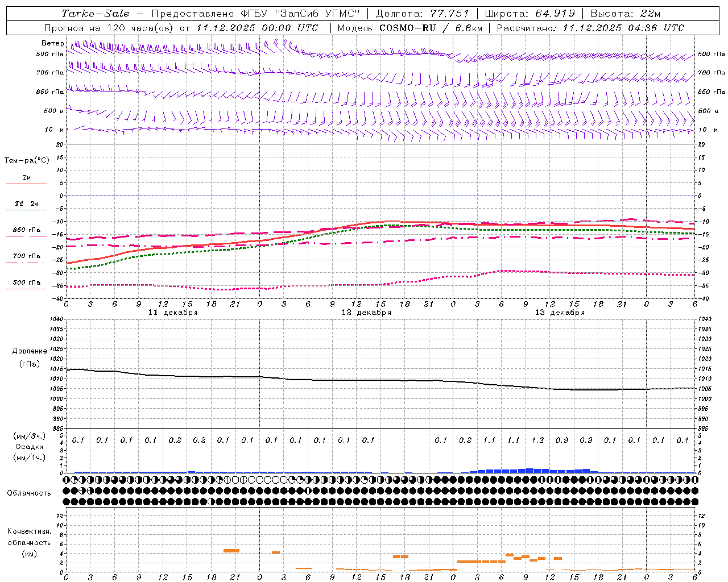Click the 11 декабря date label
Screen dimensions: 728x582
[x=173, y=313]
